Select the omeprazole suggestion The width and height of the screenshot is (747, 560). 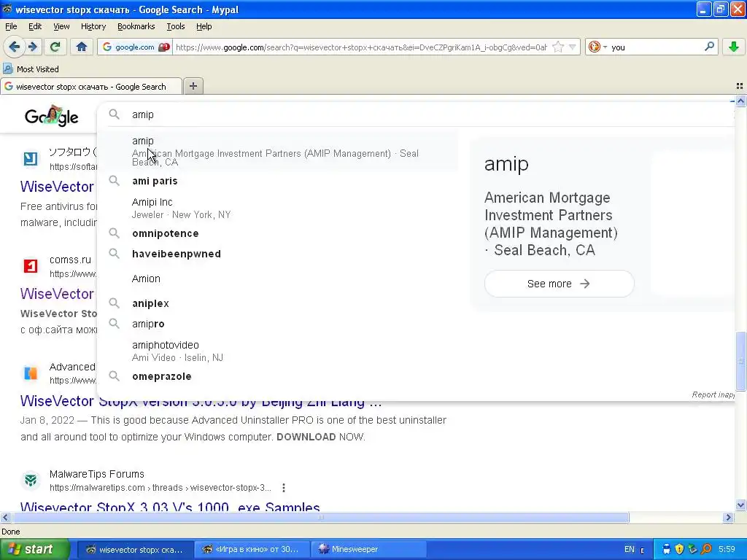277,376
